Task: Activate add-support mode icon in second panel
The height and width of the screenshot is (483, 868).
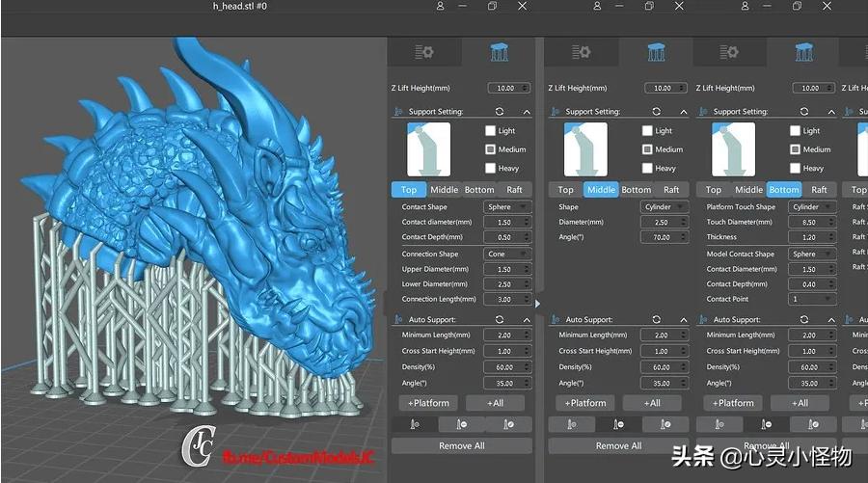Action: point(572,424)
